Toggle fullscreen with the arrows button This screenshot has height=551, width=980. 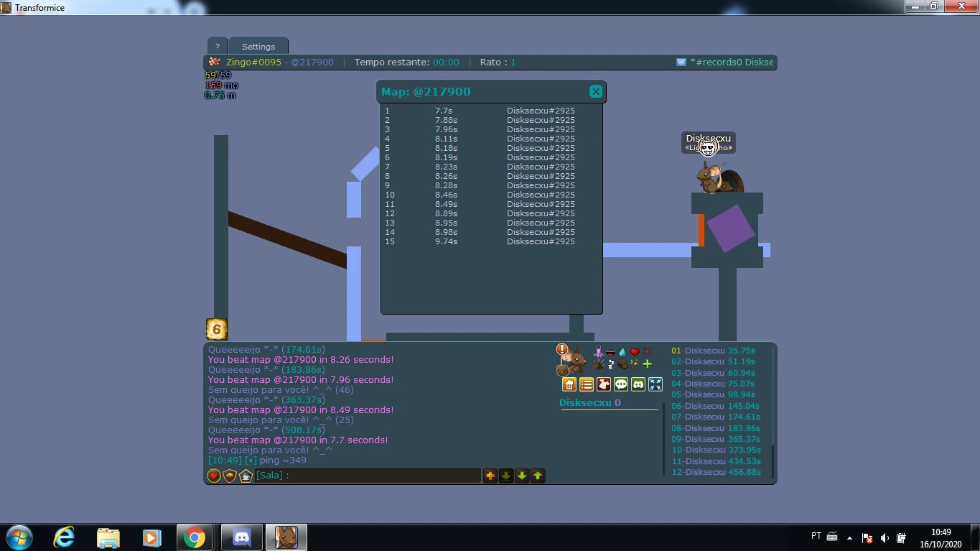coord(655,384)
